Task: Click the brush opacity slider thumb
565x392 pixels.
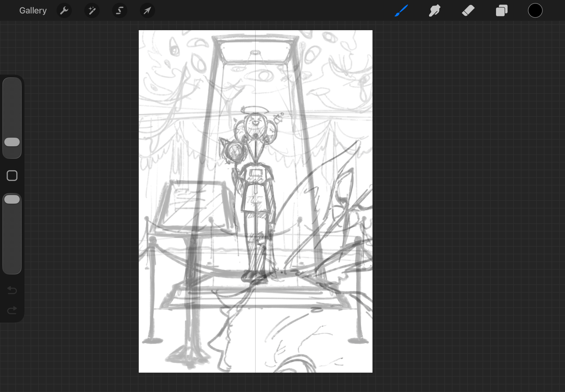Action: (x=12, y=199)
